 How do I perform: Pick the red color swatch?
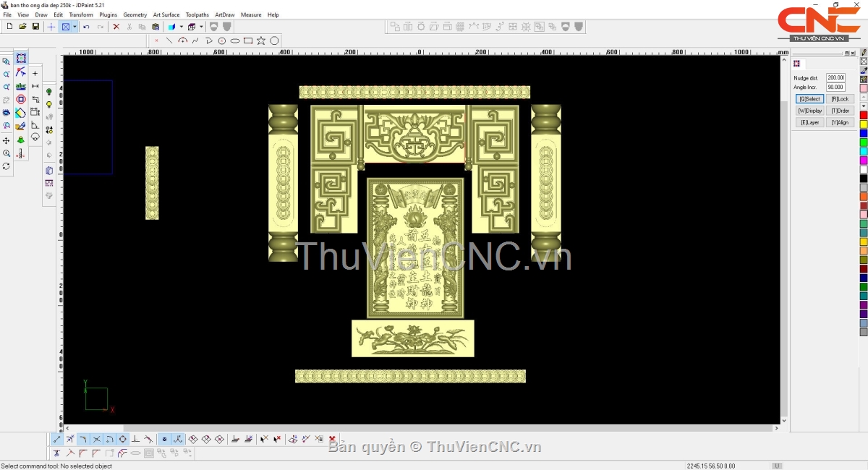pyautogui.click(x=863, y=116)
